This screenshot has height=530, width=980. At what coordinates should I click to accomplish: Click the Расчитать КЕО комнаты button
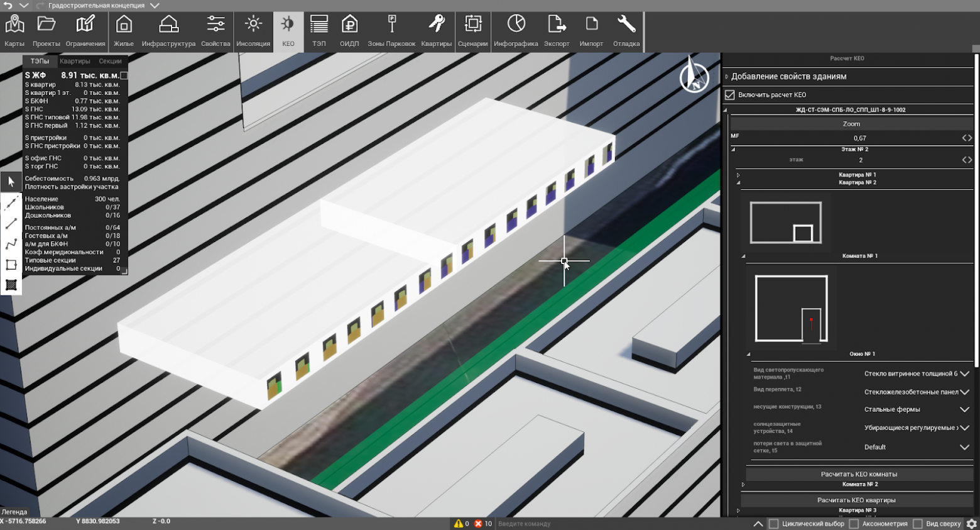859,474
